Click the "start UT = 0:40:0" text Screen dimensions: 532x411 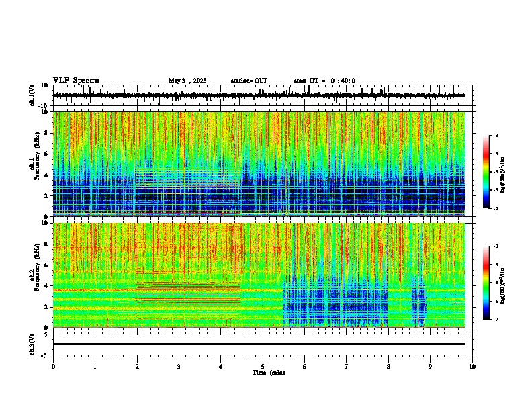[x=324, y=81]
